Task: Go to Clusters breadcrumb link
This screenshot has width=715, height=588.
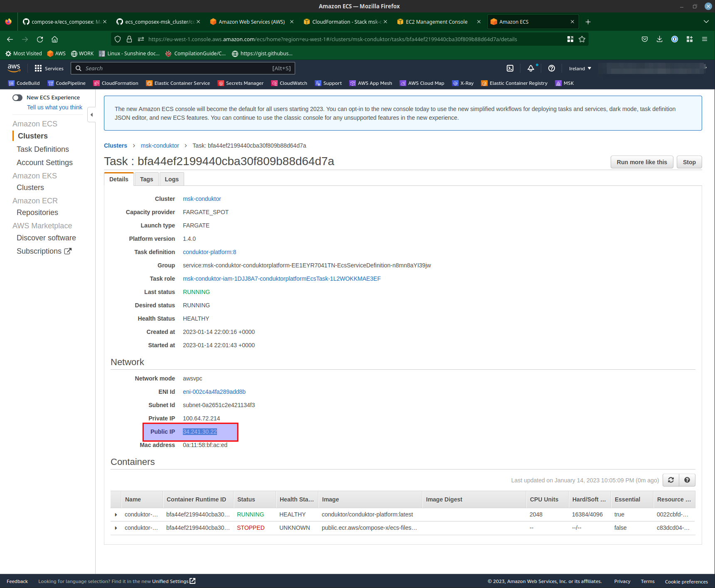Action: tap(116, 146)
